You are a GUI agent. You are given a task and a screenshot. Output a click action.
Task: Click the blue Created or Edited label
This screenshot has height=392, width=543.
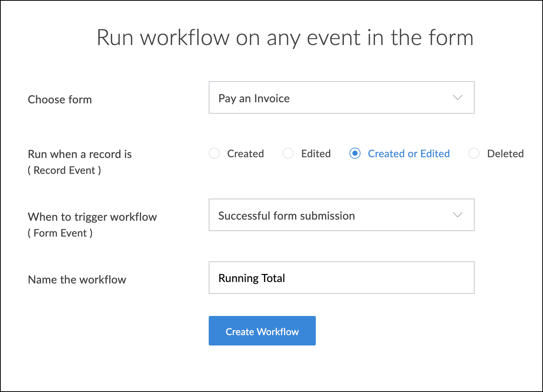click(x=409, y=154)
